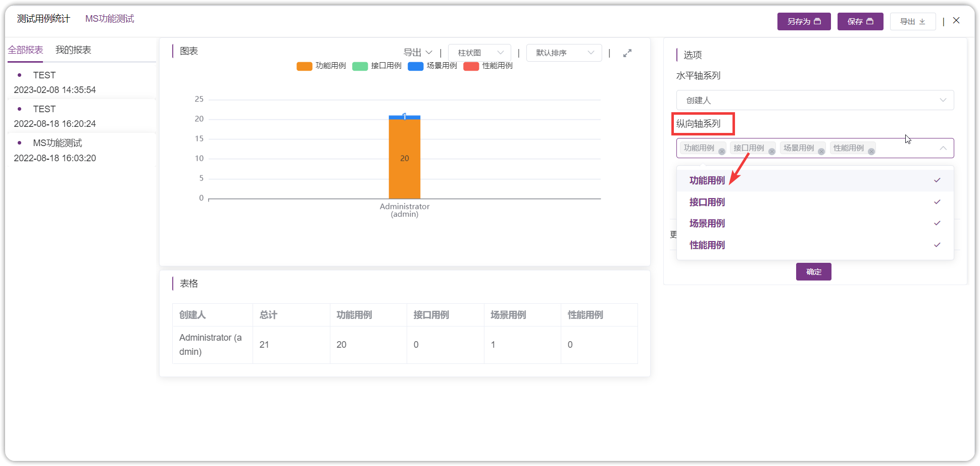The image size is (980, 466).
Task: Deselect 性能用例 option in dropdown list
Action: [x=815, y=245]
